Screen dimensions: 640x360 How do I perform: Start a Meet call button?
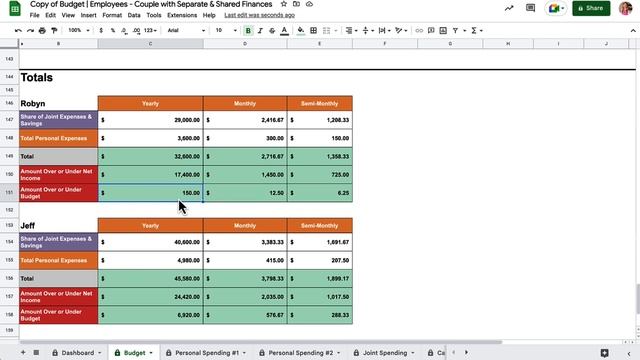coord(556,8)
